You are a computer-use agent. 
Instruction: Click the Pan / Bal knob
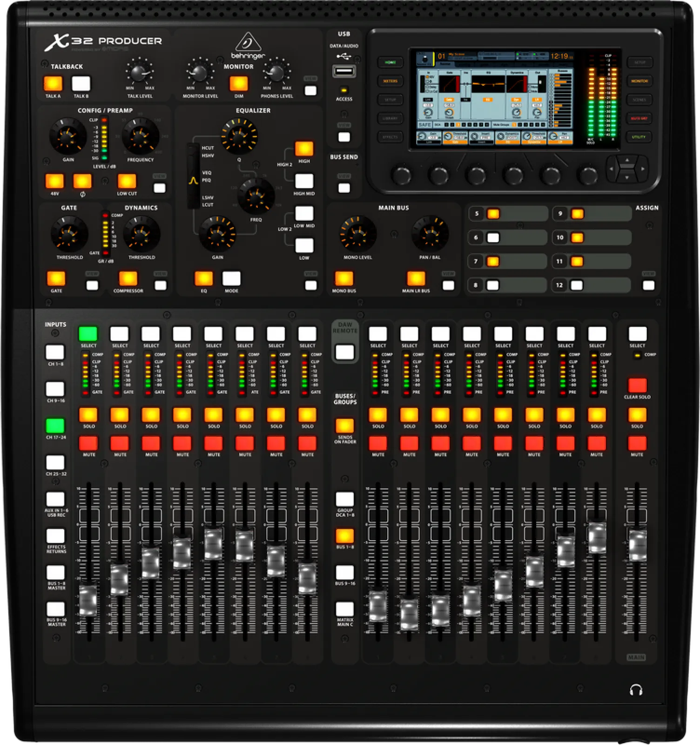click(430, 233)
